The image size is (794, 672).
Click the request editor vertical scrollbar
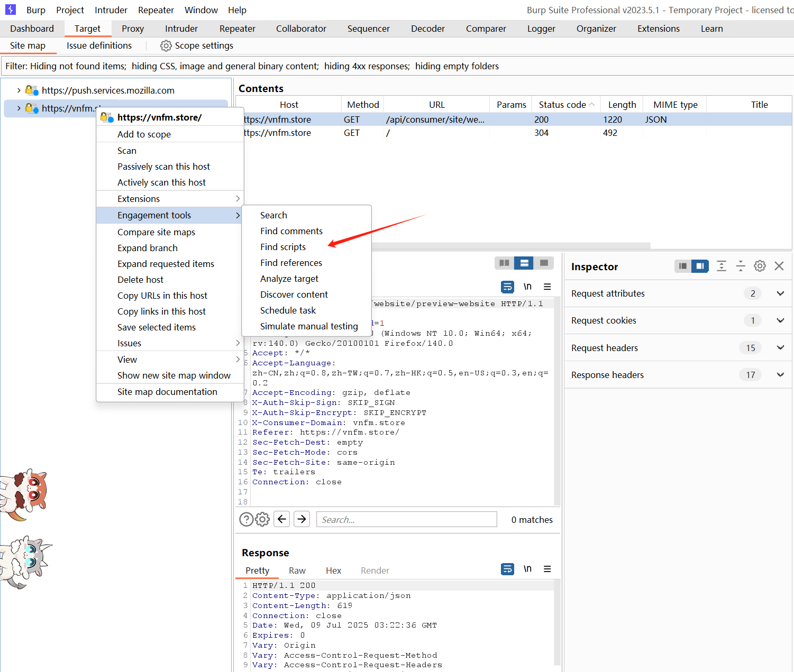tap(557, 402)
